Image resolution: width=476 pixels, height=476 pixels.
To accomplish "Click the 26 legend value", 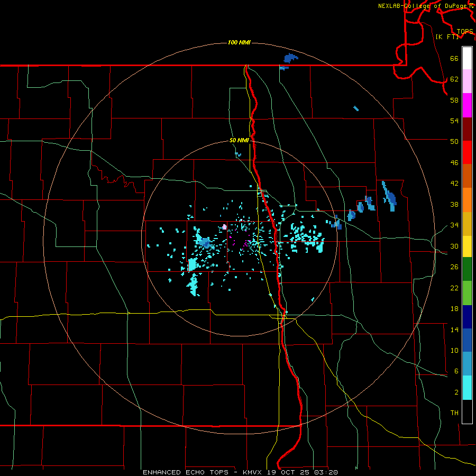I will [x=454, y=267].
